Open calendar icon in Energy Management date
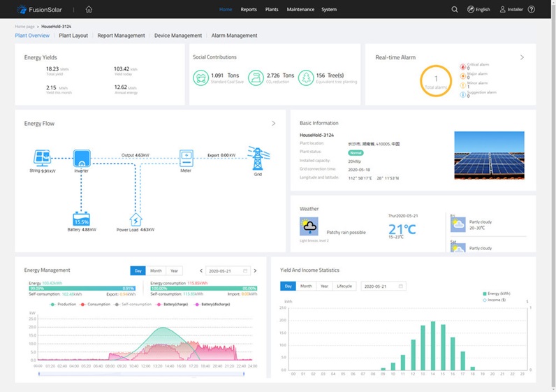 click(x=245, y=270)
